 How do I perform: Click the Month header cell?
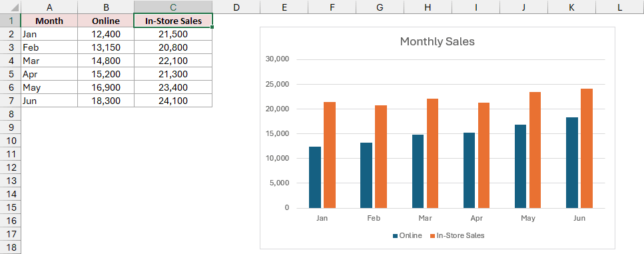(49, 21)
